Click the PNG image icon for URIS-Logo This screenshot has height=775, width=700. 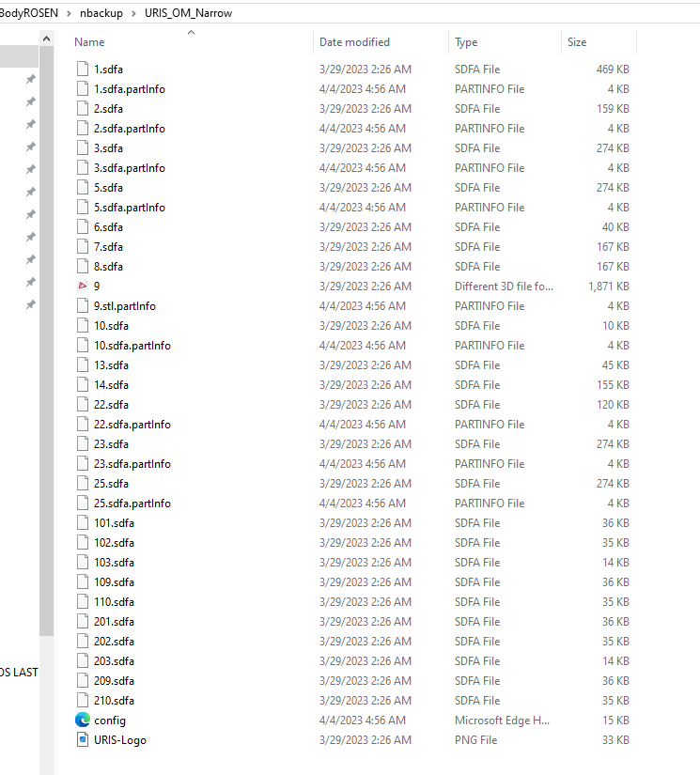click(83, 740)
